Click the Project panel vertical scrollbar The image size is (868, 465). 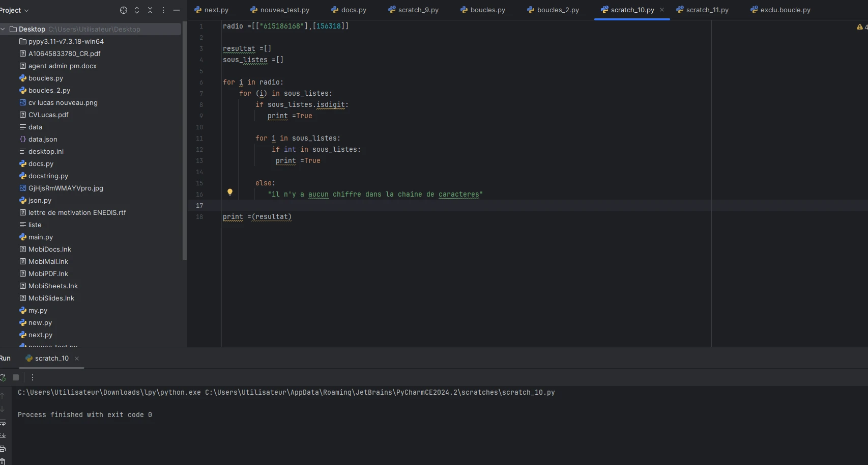click(184, 143)
